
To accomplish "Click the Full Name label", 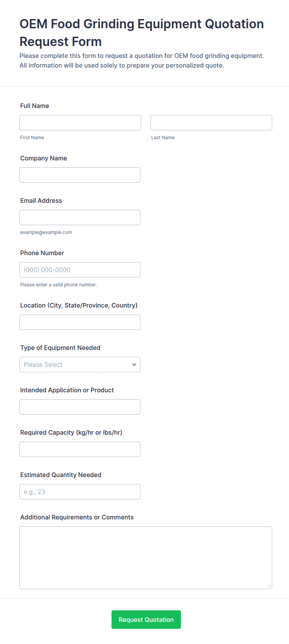I will (x=34, y=106).
